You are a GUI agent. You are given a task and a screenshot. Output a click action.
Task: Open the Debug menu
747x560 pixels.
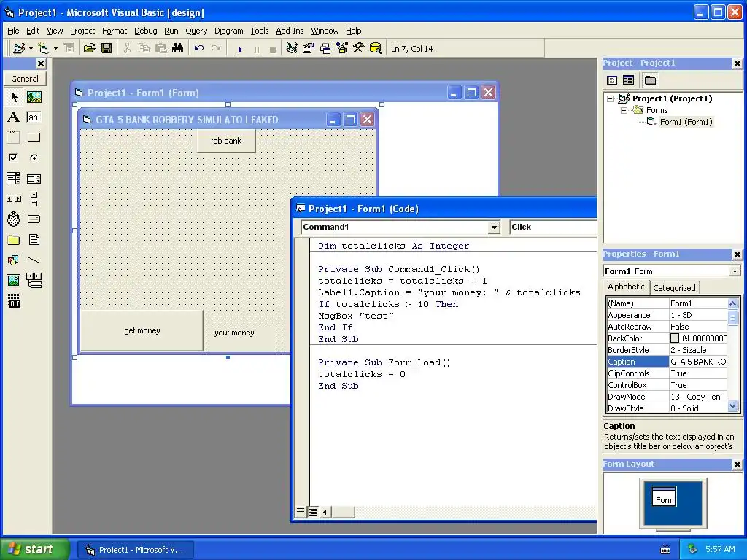(145, 31)
